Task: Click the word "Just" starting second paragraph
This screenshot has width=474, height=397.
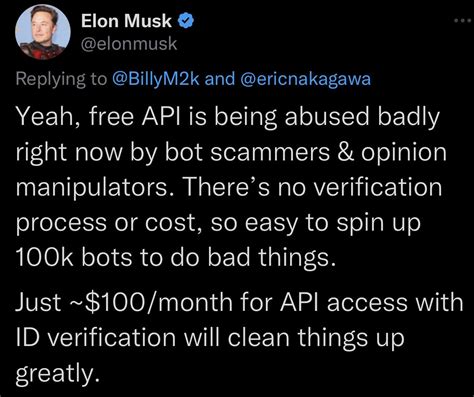Action: tap(39, 302)
